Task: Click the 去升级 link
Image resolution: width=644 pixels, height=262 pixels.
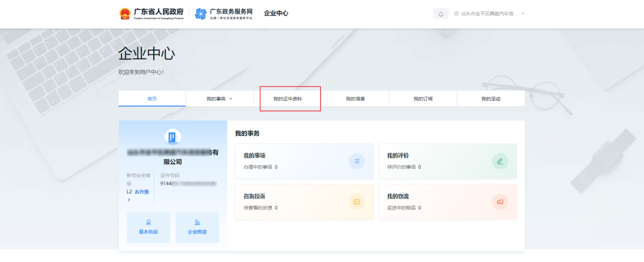Action: (142, 192)
